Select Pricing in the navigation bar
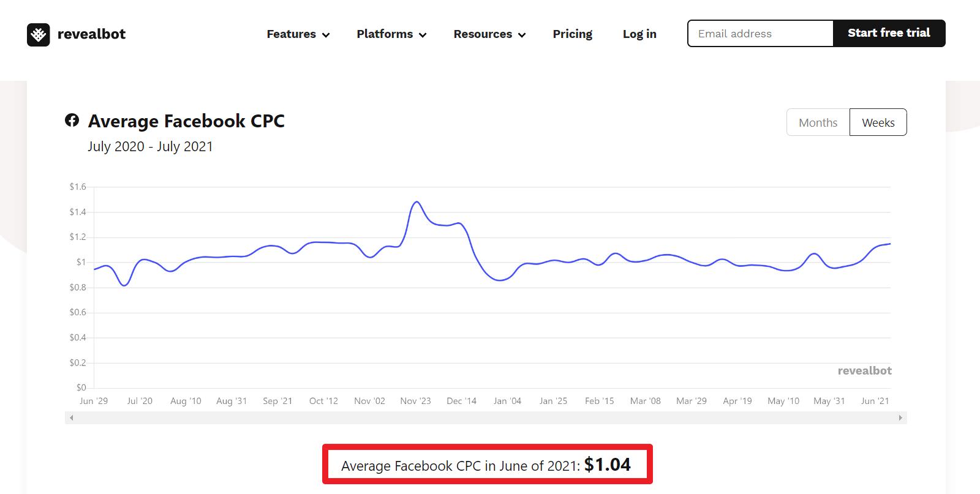This screenshot has height=494, width=980. click(x=572, y=34)
